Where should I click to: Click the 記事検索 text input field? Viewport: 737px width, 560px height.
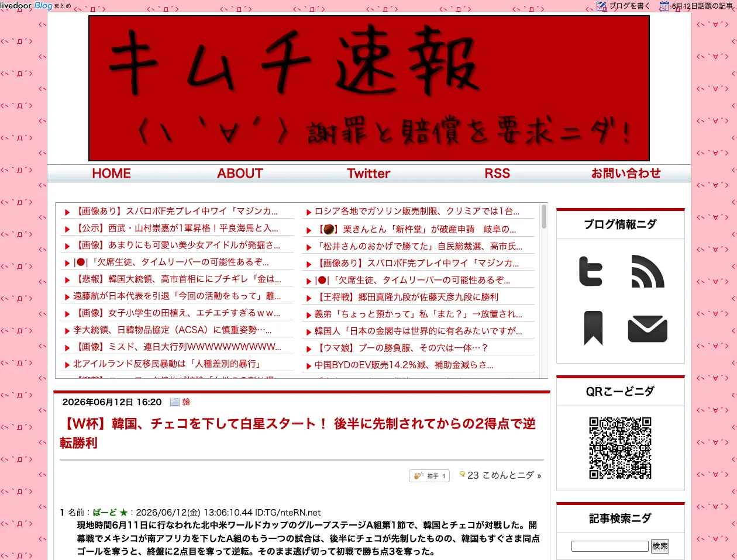pyautogui.click(x=610, y=546)
